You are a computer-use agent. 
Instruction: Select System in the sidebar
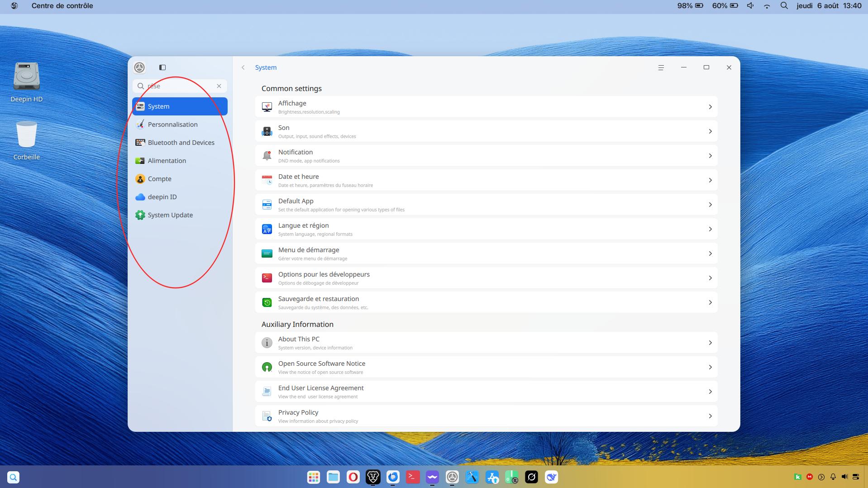click(180, 106)
